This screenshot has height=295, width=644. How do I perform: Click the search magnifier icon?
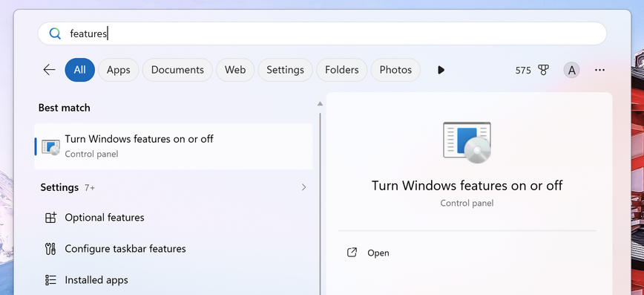click(55, 33)
